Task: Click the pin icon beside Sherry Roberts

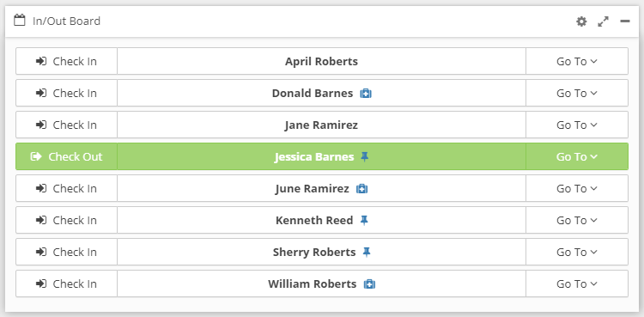Action: [367, 252]
